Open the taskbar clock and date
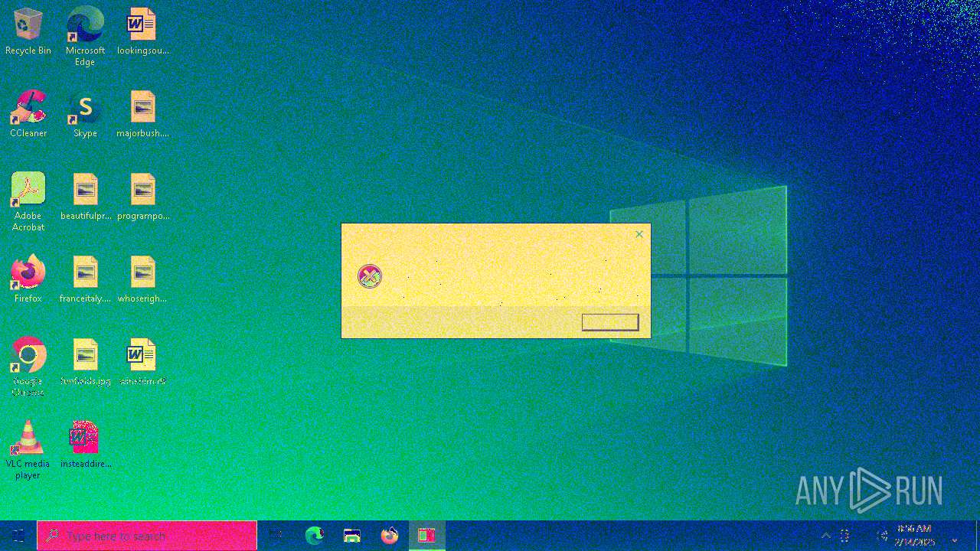This screenshot has width=980, height=551. coord(914,536)
